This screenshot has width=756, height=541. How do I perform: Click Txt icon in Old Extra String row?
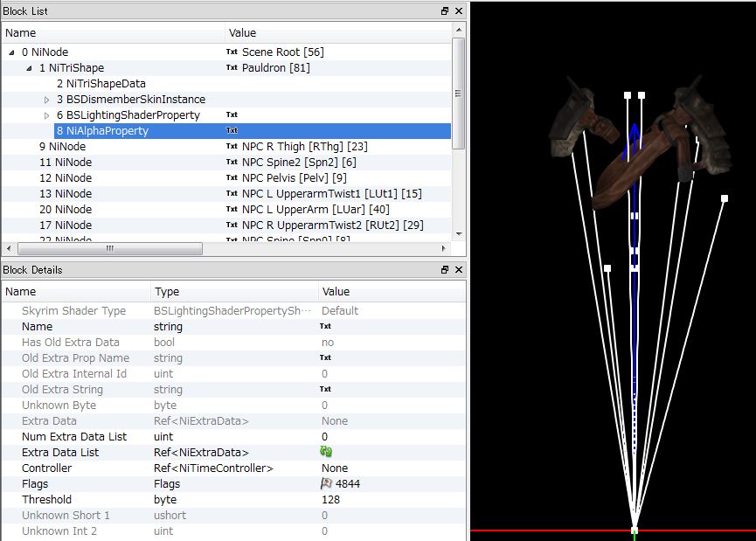tap(325, 389)
